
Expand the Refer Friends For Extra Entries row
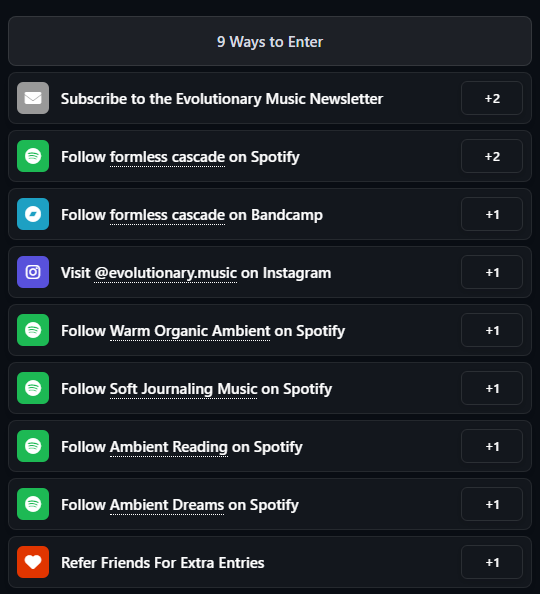[x=270, y=562]
